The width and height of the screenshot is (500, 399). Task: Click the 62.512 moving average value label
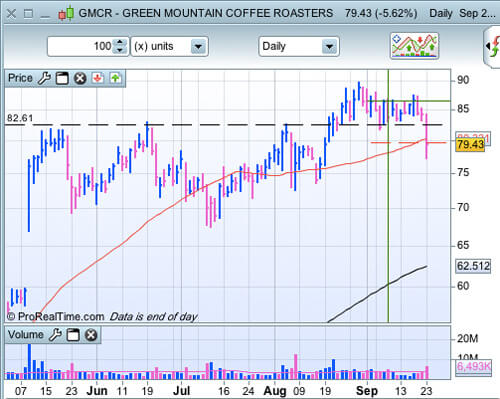(x=473, y=266)
